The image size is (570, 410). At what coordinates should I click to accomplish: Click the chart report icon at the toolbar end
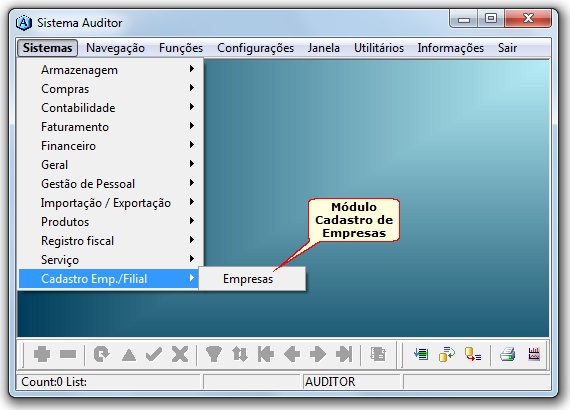(534, 354)
